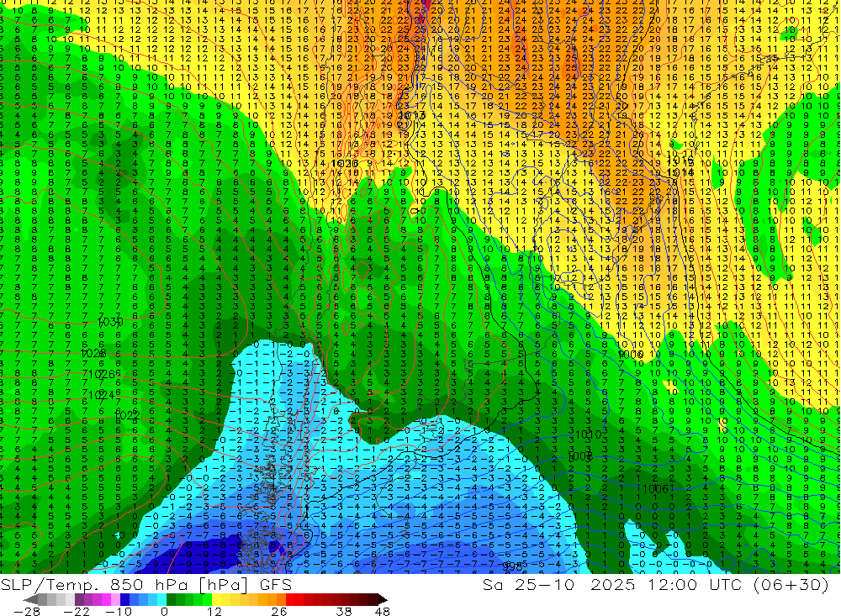
Task: Click the 0 value on the color scale
Action: (164, 611)
